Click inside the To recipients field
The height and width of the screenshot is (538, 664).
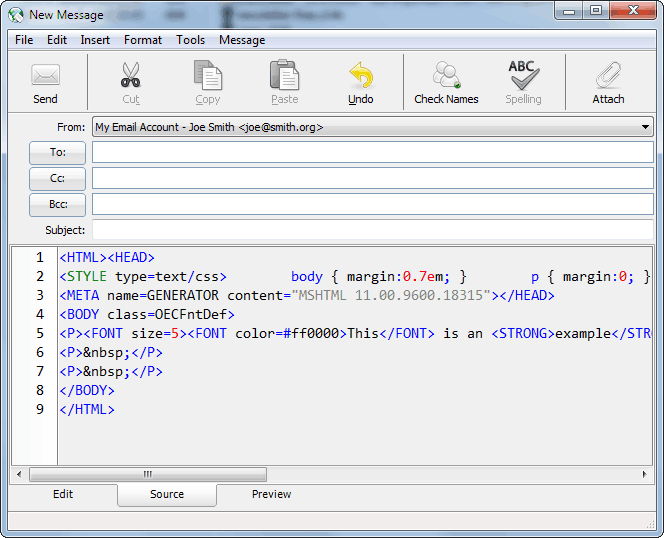coord(373,152)
